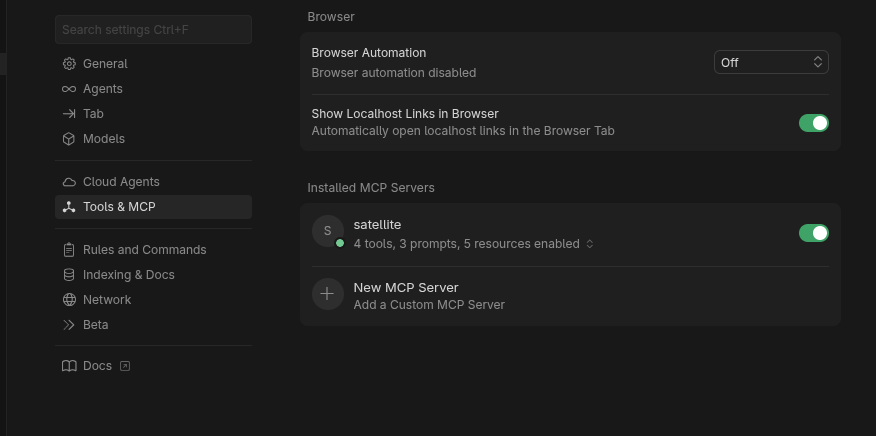Open the Browser Automation dropdown
This screenshot has height=436, width=876.
coord(771,62)
